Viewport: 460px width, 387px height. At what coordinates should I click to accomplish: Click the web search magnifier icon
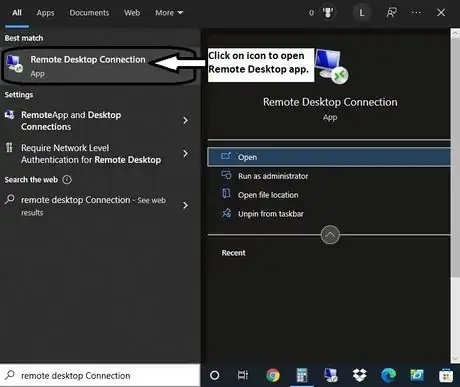10,199
